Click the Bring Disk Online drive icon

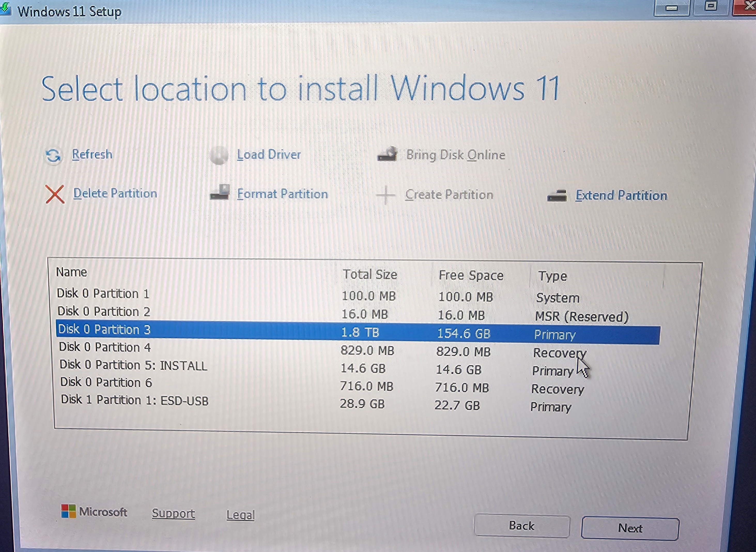coord(387,154)
